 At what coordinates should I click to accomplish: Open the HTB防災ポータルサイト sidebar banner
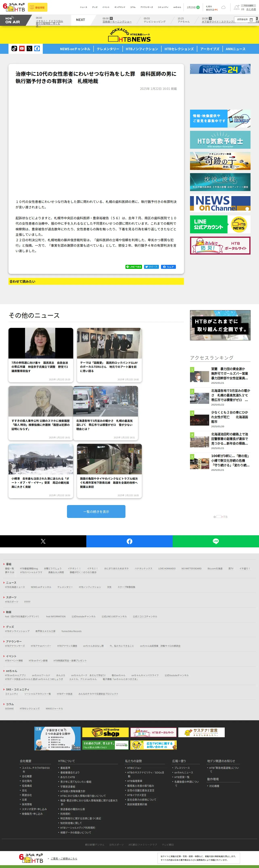coord(220,246)
